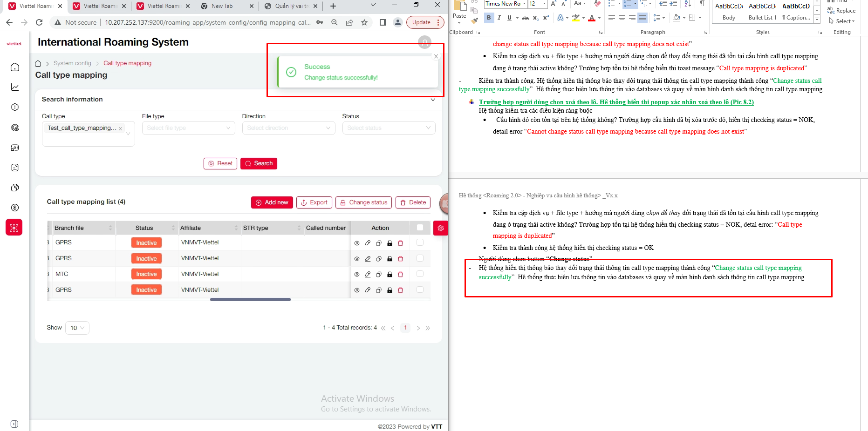Open the File type dropdown
Image resolution: width=868 pixels, height=431 pixels.
pos(188,128)
